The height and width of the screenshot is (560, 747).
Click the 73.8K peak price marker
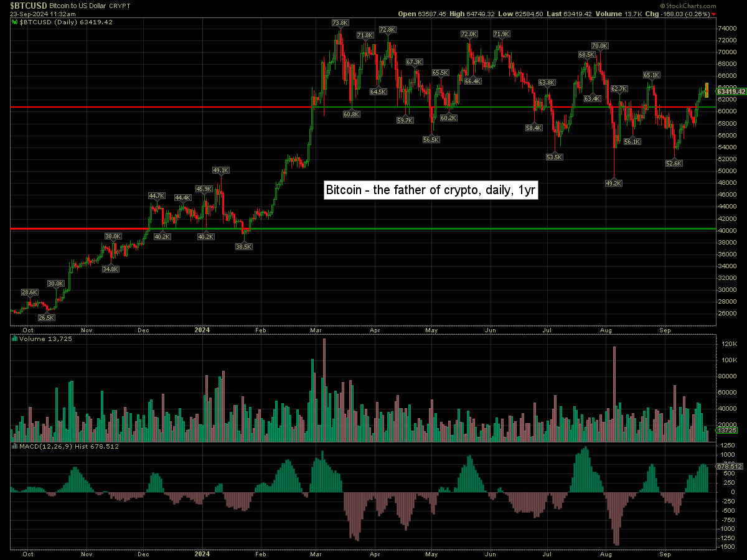340,23
